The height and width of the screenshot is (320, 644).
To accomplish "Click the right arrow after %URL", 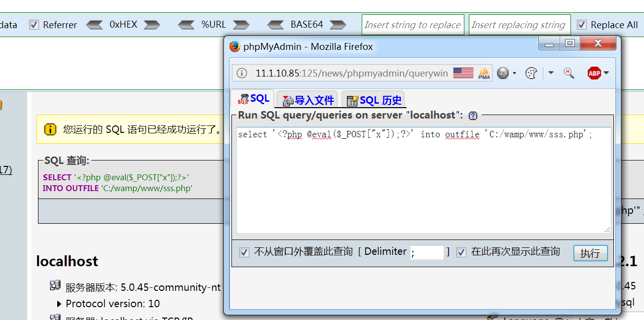I will [x=241, y=25].
